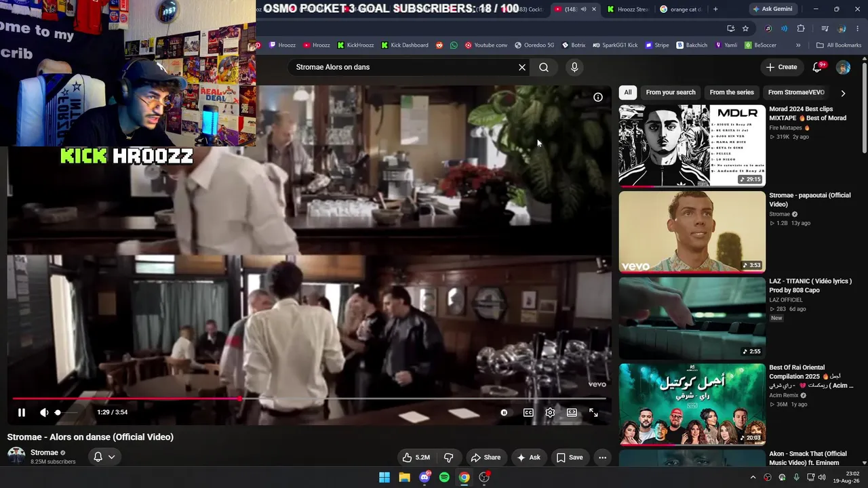Bookmark this page with star icon
This screenshot has width=868, height=488.
tap(745, 28)
